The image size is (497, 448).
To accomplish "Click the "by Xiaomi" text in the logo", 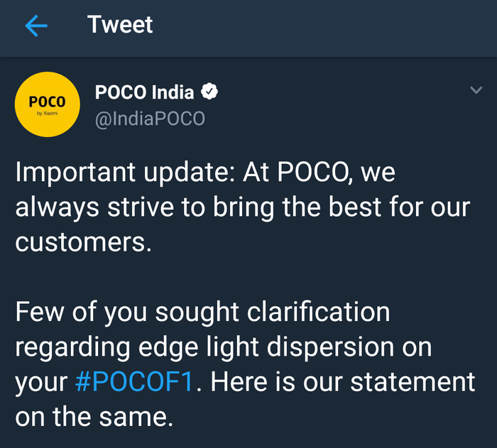I will [x=48, y=113].
